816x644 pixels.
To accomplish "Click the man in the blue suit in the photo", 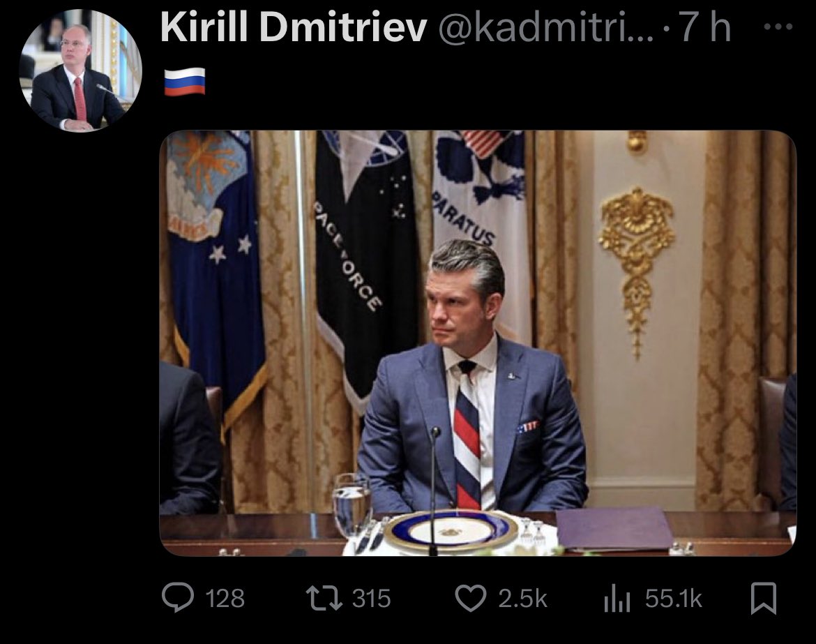I will click(471, 391).
